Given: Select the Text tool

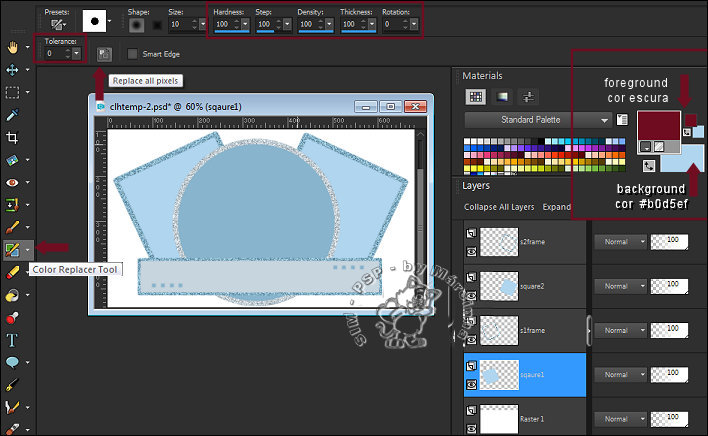Looking at the screenshot, I should pyautogui.click(x=12, y=340).
